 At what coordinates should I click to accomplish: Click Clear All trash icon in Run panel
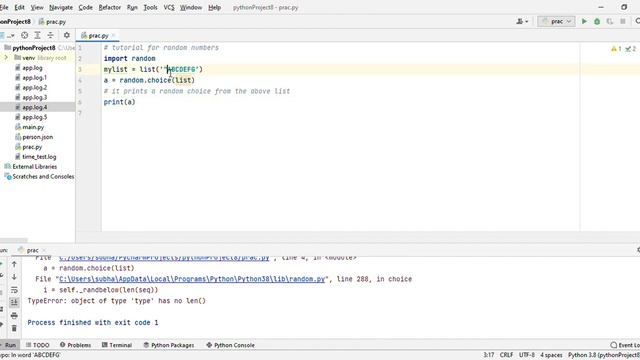(x=14, y=328)
